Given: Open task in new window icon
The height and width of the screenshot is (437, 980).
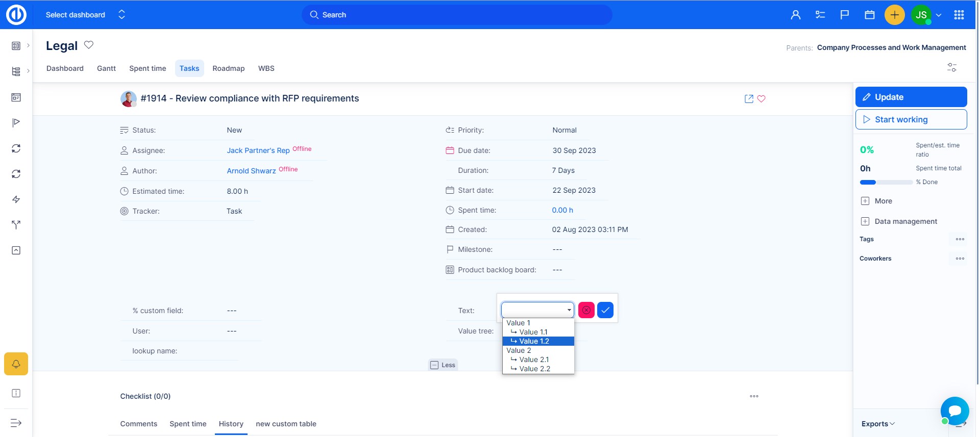Looking at the screenshot, I should (x=749, y=99).
